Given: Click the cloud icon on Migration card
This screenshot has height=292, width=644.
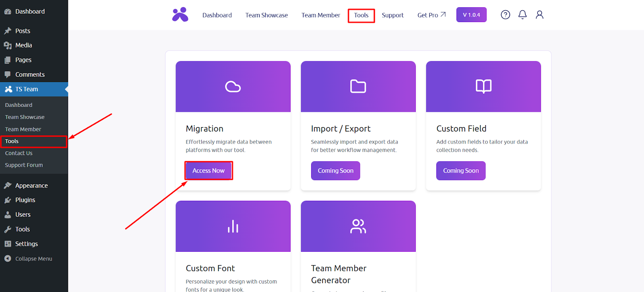Looking at the screenshot, I should tap(233, 86).
